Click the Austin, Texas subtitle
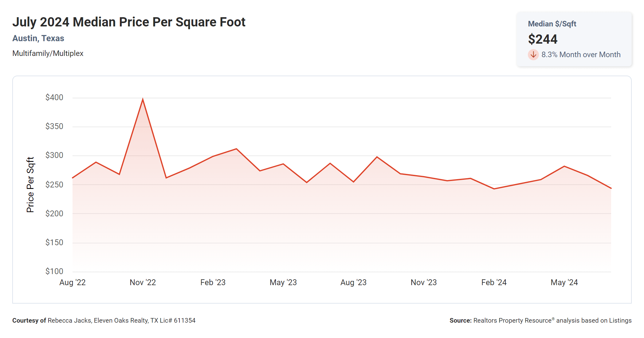This screenshot has height=338, width=644. click(38, 38)
